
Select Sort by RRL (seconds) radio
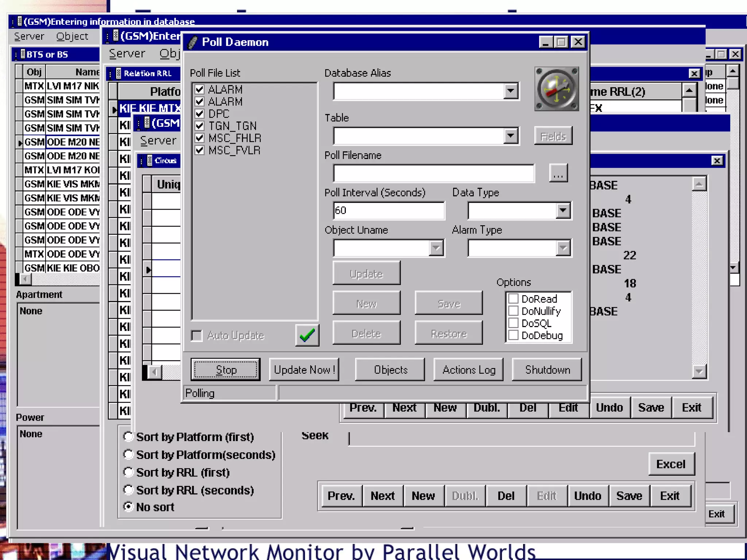[128, 490]
